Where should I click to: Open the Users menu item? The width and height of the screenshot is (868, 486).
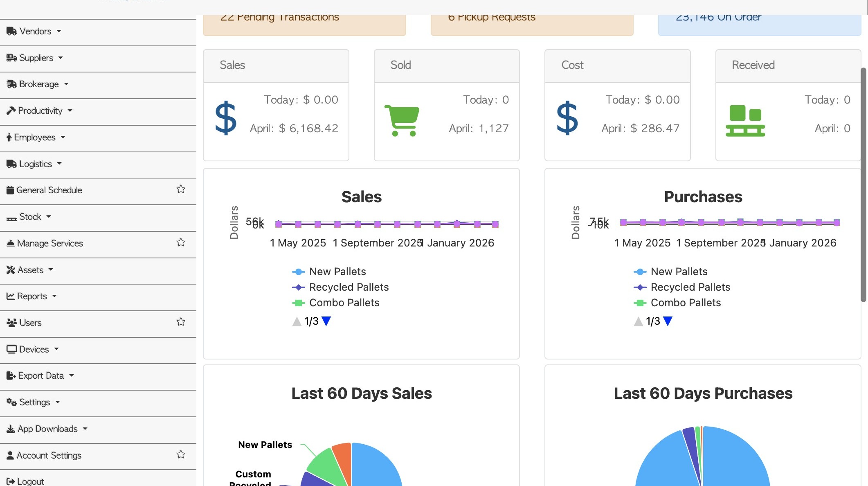(30, 323)
